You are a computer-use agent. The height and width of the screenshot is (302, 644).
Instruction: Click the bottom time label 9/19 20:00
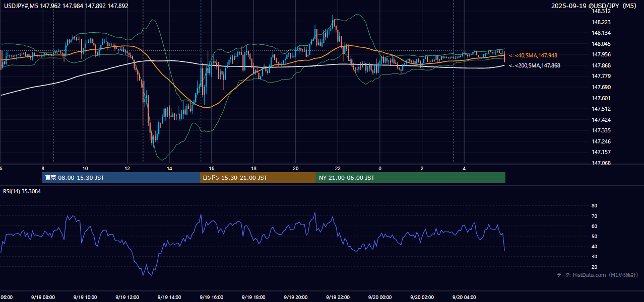(x=295, y=297)
